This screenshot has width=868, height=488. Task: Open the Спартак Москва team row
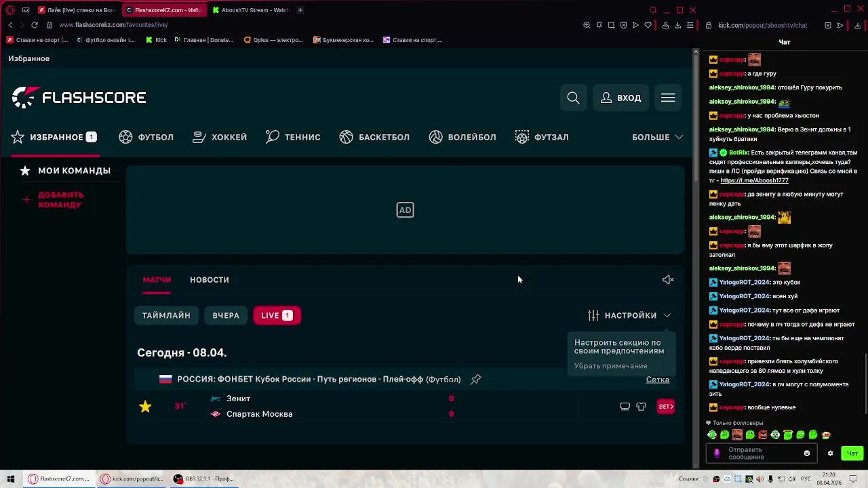[259, 414]
